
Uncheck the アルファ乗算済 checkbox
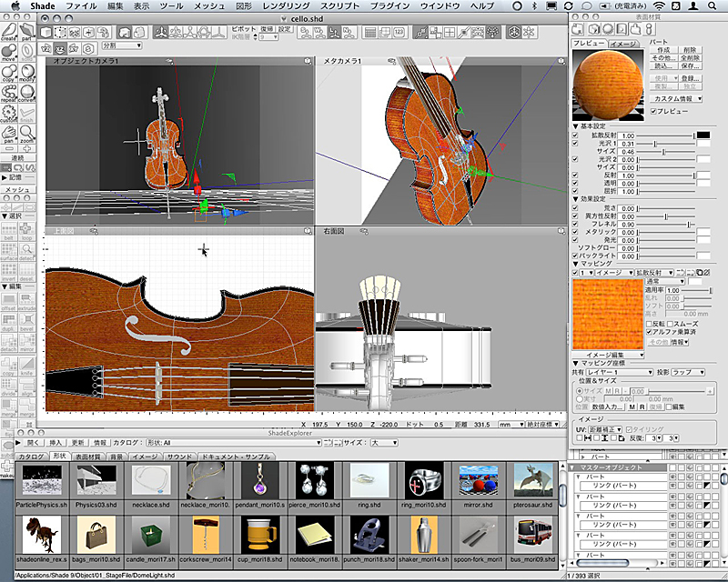tap(649, 333)
